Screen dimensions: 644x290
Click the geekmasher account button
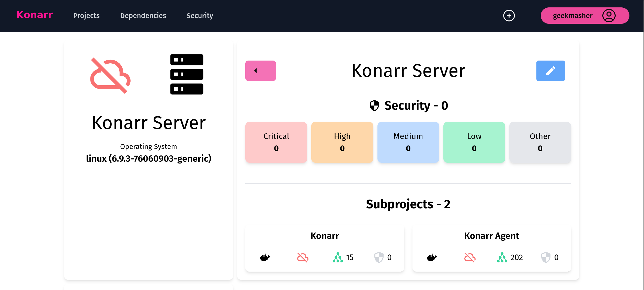pyautogui.click(x=572, y=16)
